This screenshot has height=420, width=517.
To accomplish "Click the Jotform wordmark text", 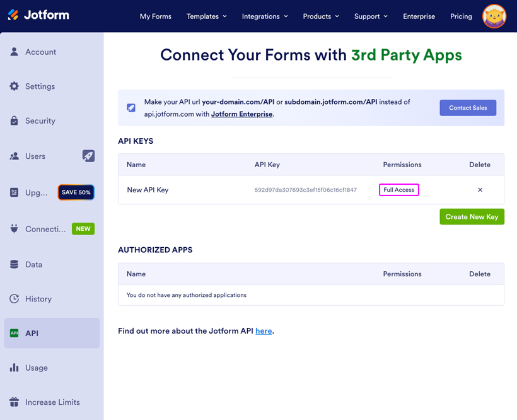I will pyautogui.click(x=47, y=15).
